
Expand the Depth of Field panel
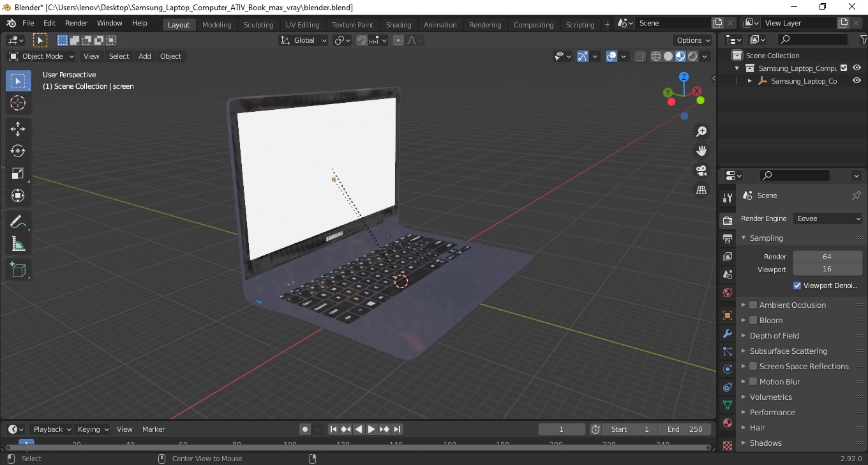[x=744, y=335]
